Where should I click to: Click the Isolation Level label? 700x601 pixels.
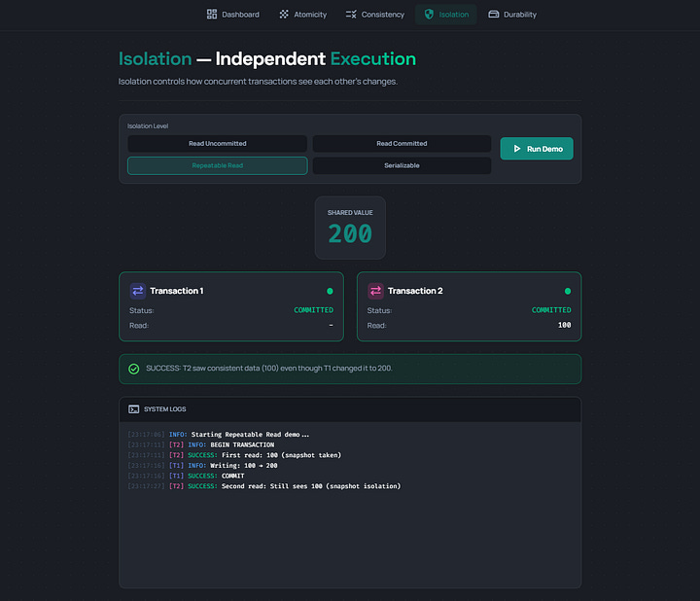[148, 125]
